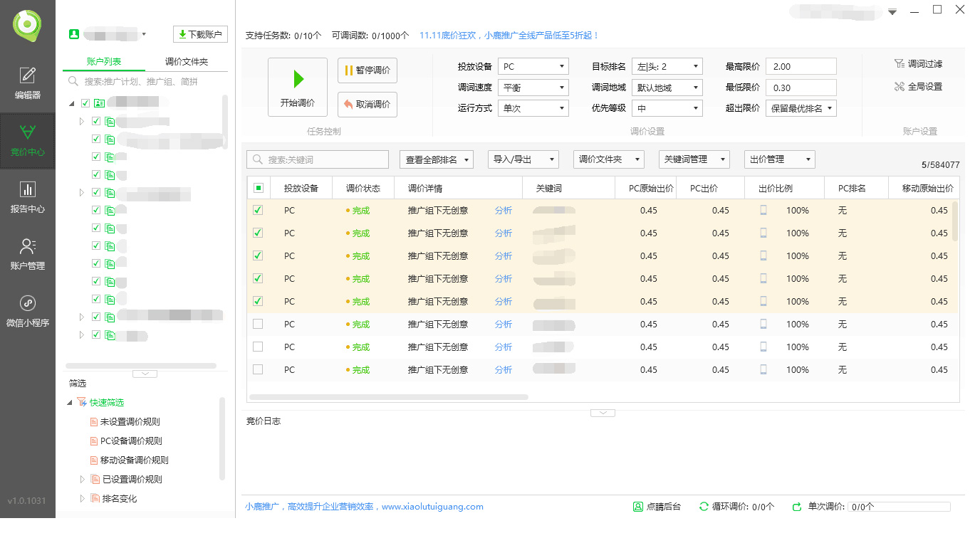Click the table's horizontal scrollbar

coord(389,397)
